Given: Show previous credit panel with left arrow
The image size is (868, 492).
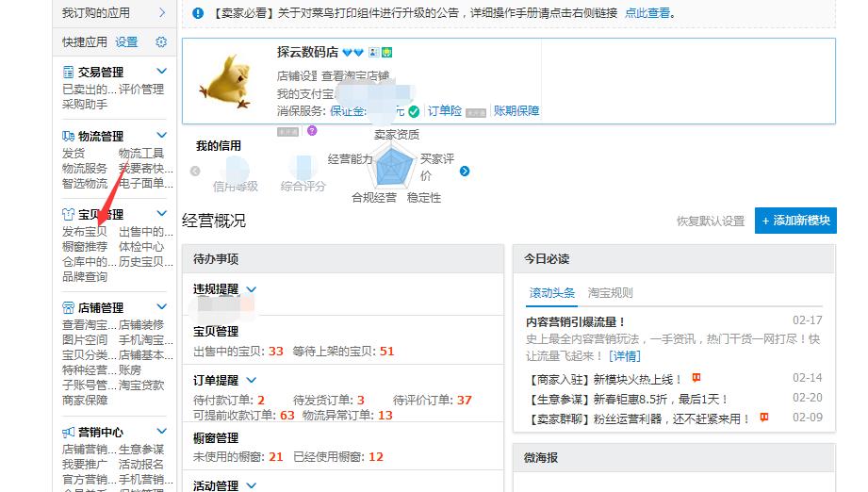Looking at the screenshot, I should [x=195, y=171].
